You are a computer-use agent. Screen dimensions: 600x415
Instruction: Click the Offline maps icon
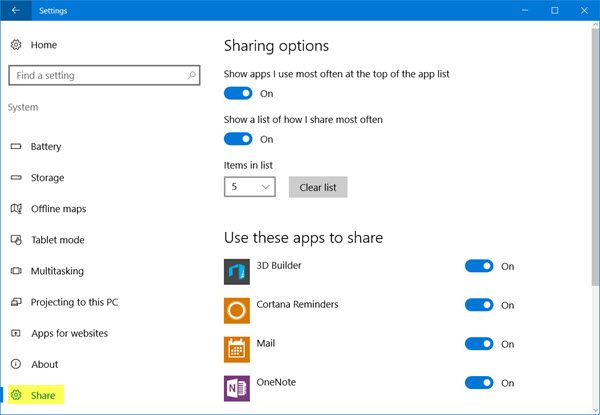click(x=16, y=209)
